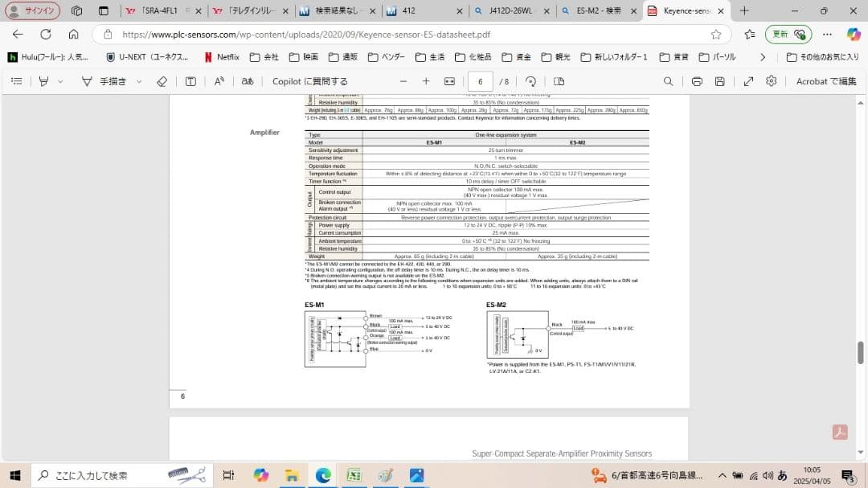Select the 手描き draw tool
Image resolution: width=868 pixels, height=488 pixels.
pos(104,81)
